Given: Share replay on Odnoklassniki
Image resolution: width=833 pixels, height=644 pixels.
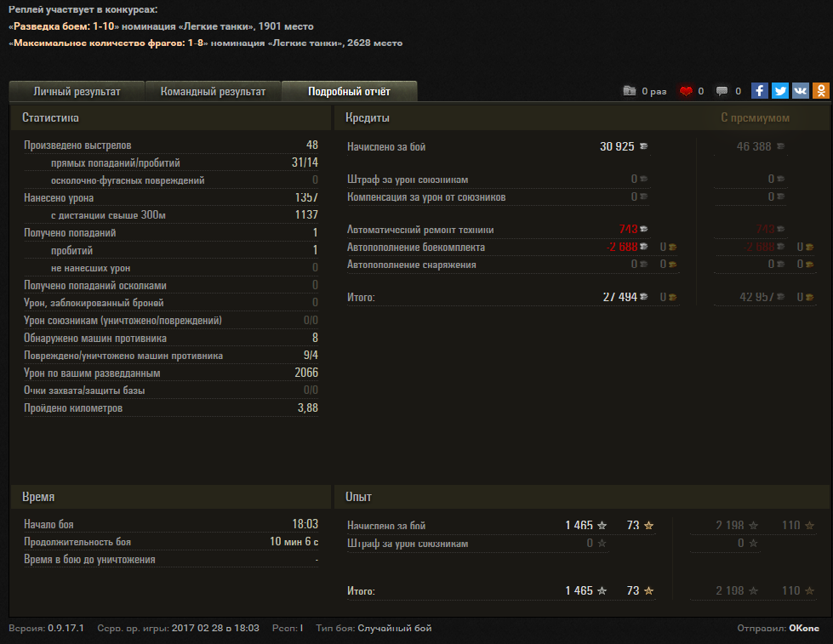Looking at the screenshot, I should (821, 91).
